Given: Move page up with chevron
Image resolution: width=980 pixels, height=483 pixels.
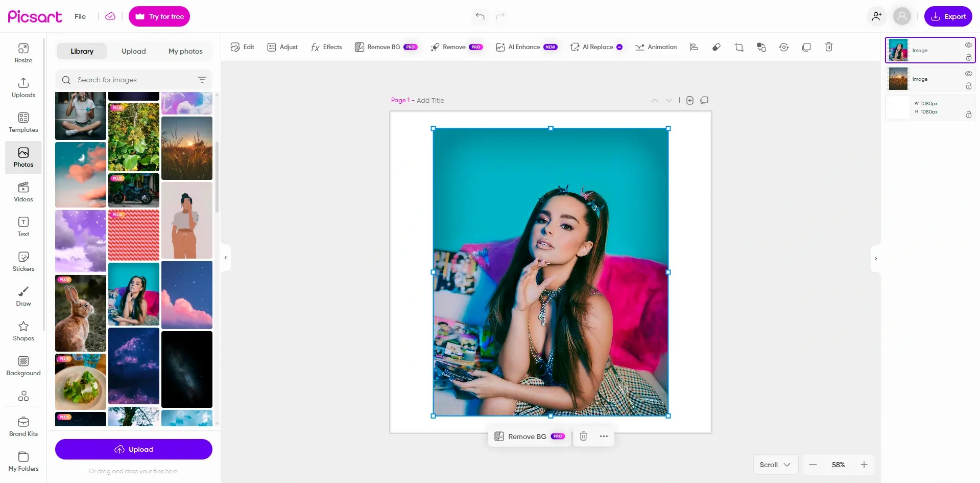Looking at the screenshot, I should click(654, 101).
